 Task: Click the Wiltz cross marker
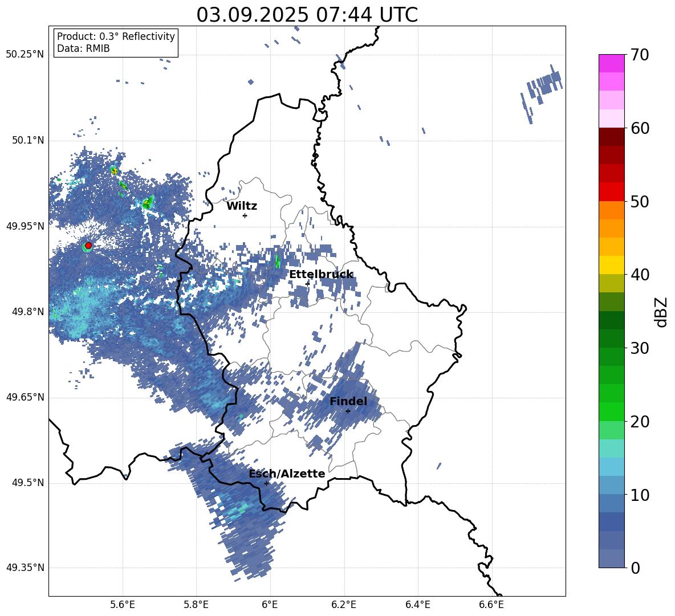[245, 215]
